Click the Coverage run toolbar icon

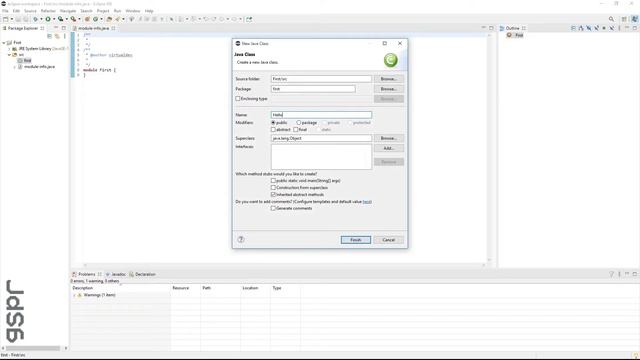click(60, 19)
